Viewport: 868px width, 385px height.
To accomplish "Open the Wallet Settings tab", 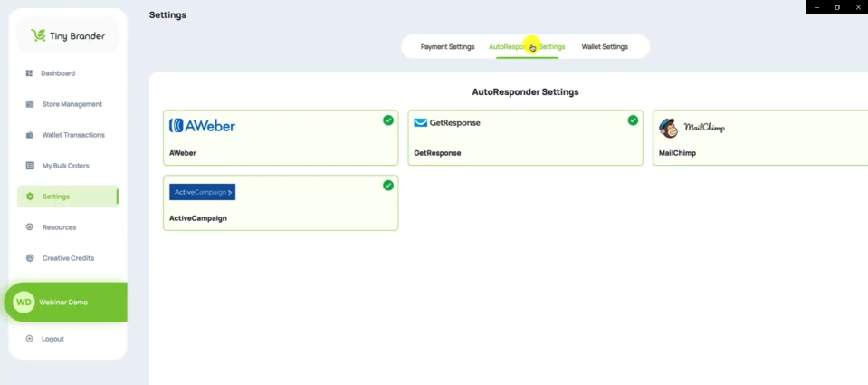I will pyautogui.click(x=605, y=47).
